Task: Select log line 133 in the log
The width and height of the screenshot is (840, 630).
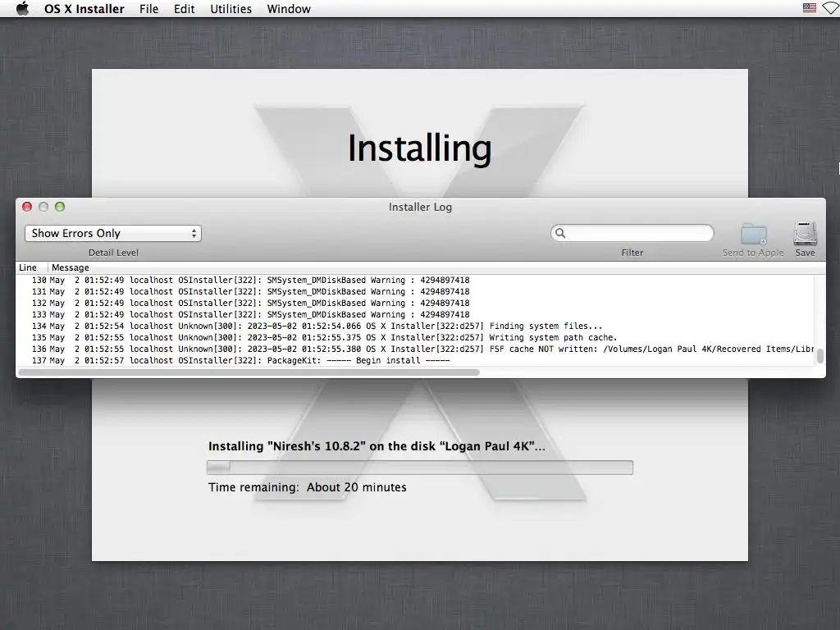Action: coord(415,314)
